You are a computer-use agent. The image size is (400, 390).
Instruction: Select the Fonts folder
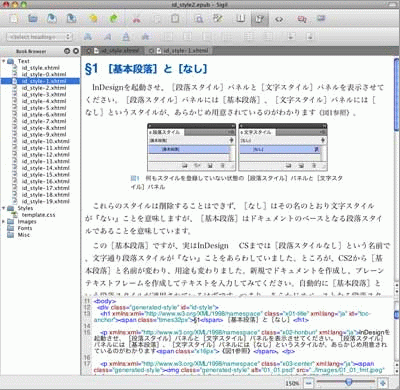25,228
